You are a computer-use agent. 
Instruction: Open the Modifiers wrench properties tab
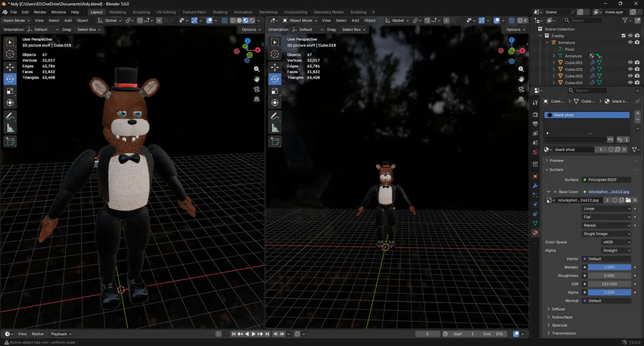(x=535, y=186)
